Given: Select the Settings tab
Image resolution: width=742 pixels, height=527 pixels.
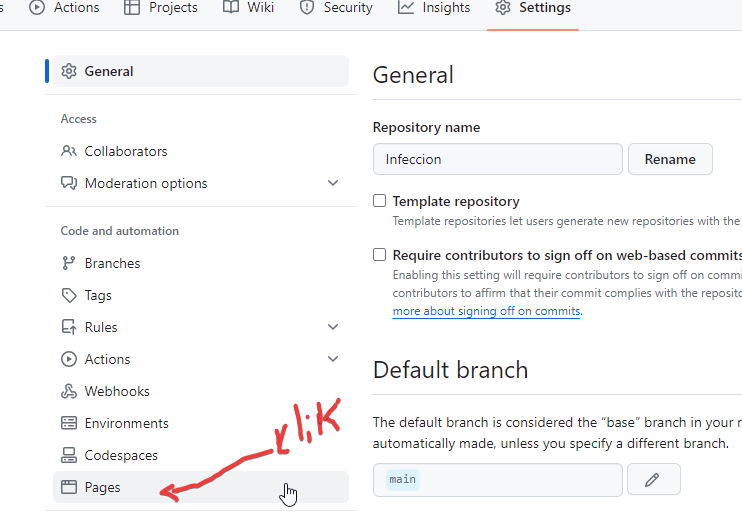Looking at the screenshot, I should tap(533, 8).
